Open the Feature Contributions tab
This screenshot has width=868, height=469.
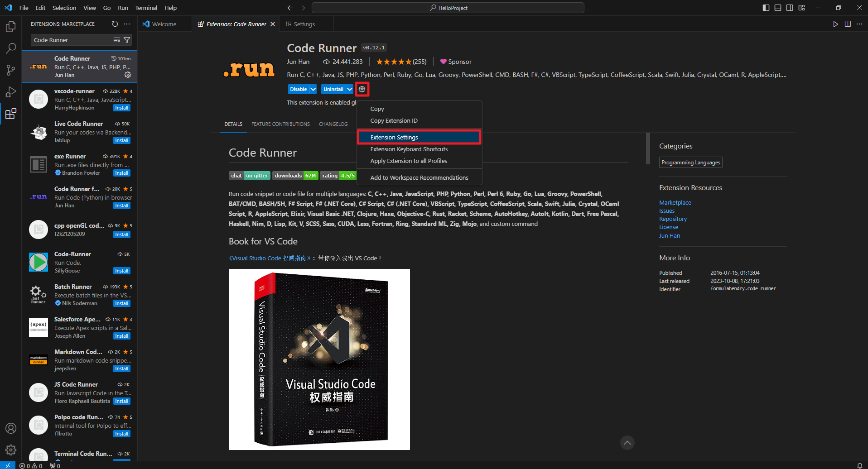[280, 124]
